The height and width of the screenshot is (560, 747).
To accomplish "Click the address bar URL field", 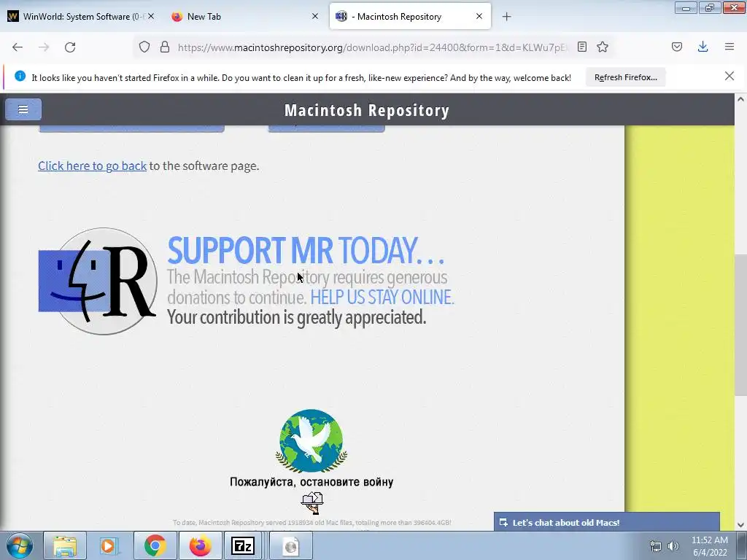I will [x=373, y=47].
